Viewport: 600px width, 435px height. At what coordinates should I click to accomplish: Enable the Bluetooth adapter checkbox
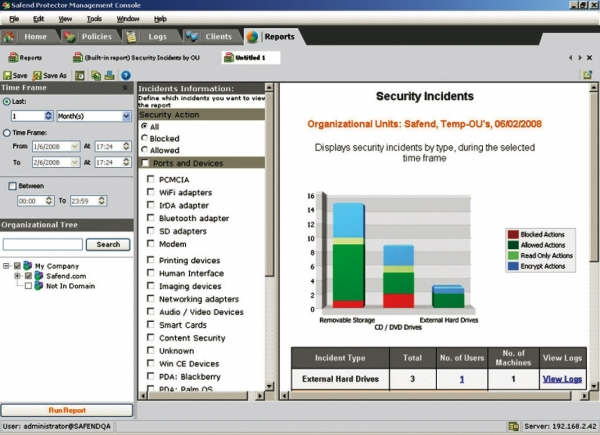(150, 216)
